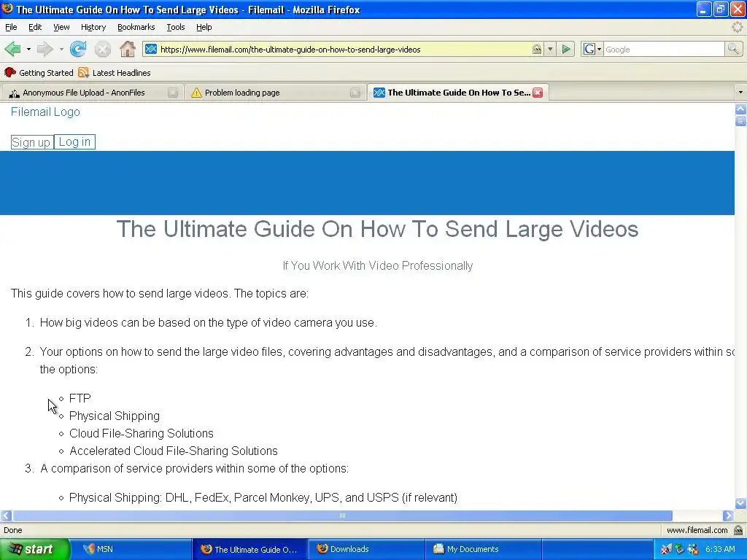Viewport: 747px width, 560px height.
Task: Click the vertical scrollbar thumb
Action: (740, 121)
